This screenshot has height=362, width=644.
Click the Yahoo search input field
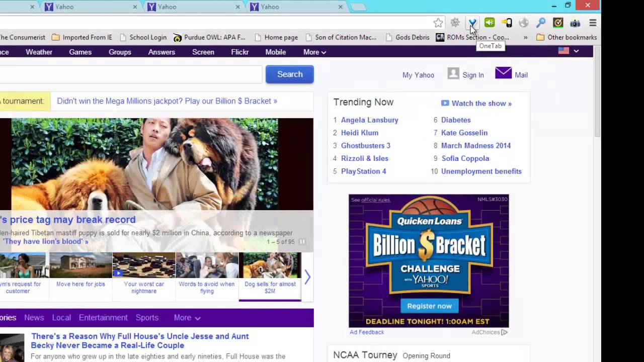pyautogui.click(x=131, y=74)
